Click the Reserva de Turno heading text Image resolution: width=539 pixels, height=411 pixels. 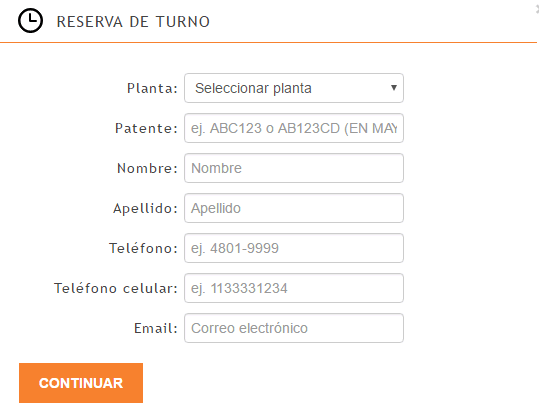point(133,22)
